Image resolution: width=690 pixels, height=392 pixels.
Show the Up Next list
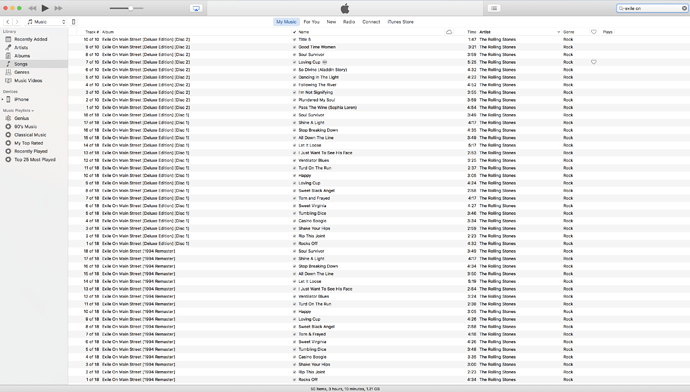click(x=494, y=8)
